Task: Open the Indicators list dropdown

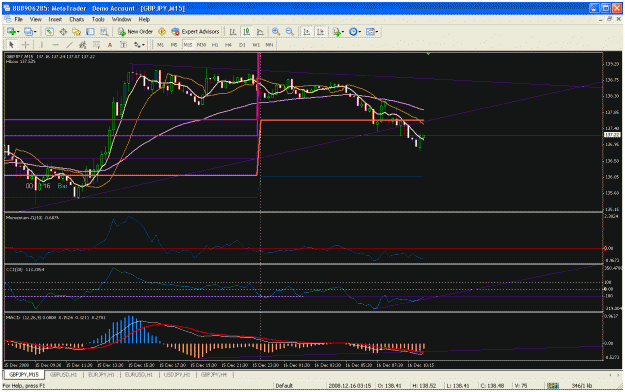Action: (338, 32)
